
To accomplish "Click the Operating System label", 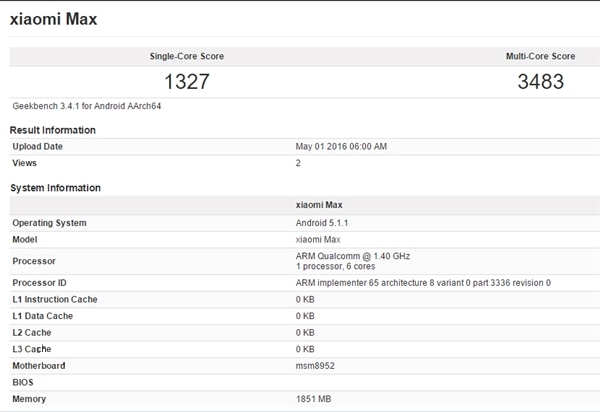I will click(49, 223).
